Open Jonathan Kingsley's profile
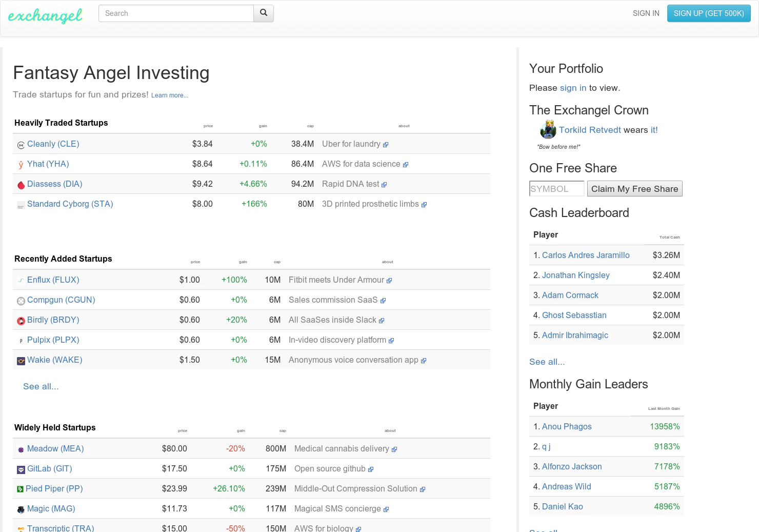Viewport: 759px width, 532px height. point(576,275)
